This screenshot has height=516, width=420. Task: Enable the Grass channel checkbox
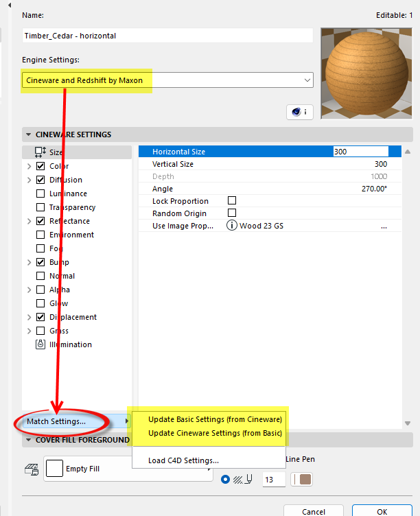coord(40,331)
